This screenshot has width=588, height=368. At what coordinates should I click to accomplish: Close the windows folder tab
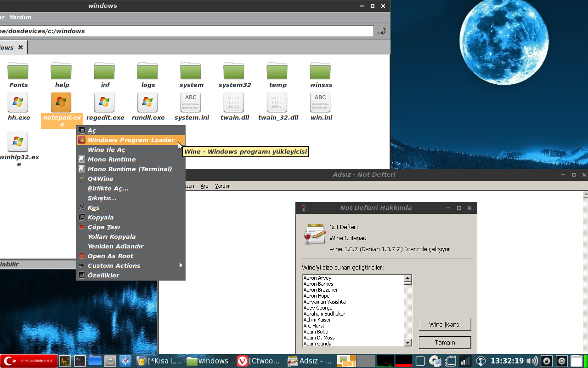tap(21, 47)
